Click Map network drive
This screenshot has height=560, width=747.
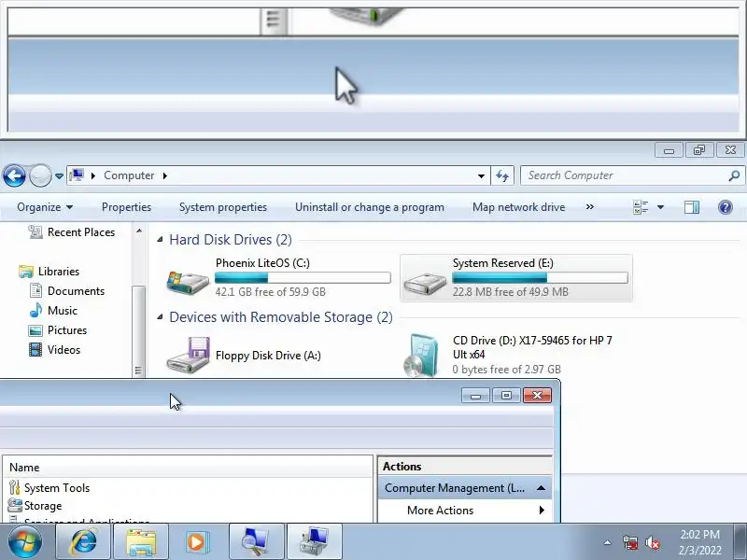(x=518, y=207)
